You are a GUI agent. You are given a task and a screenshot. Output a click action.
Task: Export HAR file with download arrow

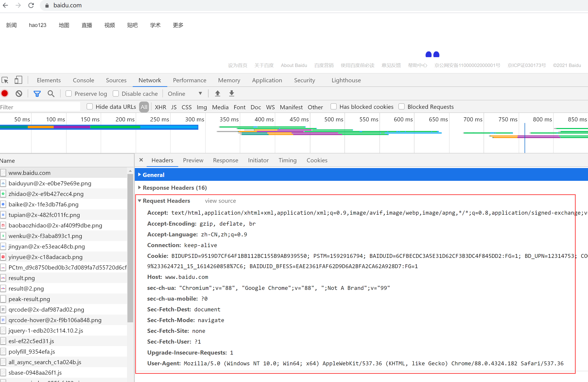pyautogui.click(x=232, y=93)
